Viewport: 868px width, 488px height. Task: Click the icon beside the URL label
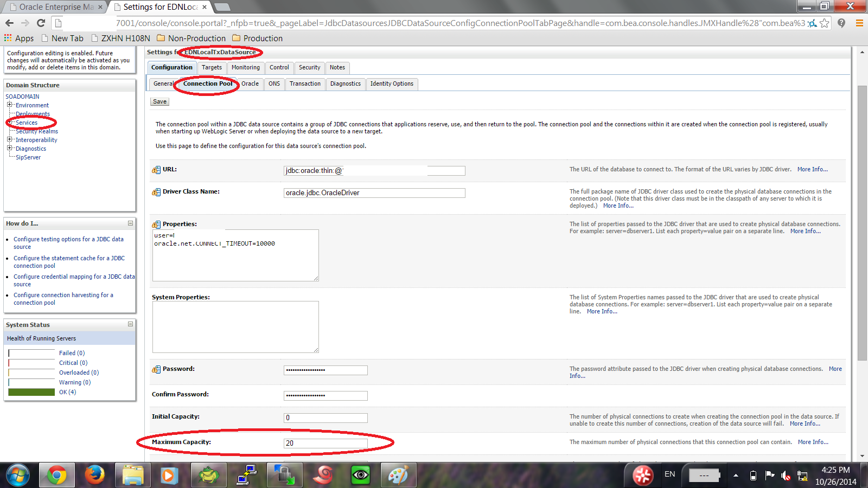[x=156, y=170]
